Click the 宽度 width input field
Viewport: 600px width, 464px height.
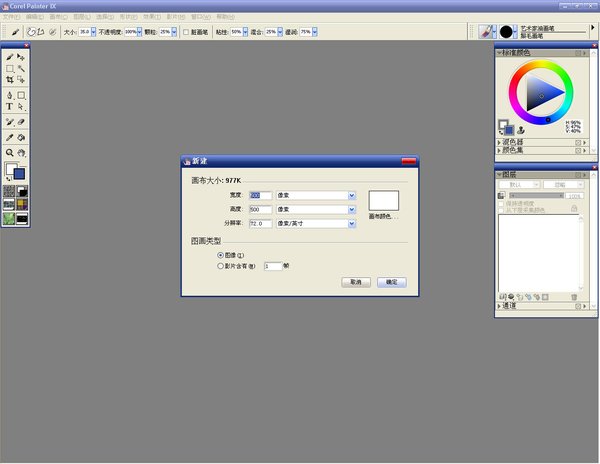(x=261, y=195)
